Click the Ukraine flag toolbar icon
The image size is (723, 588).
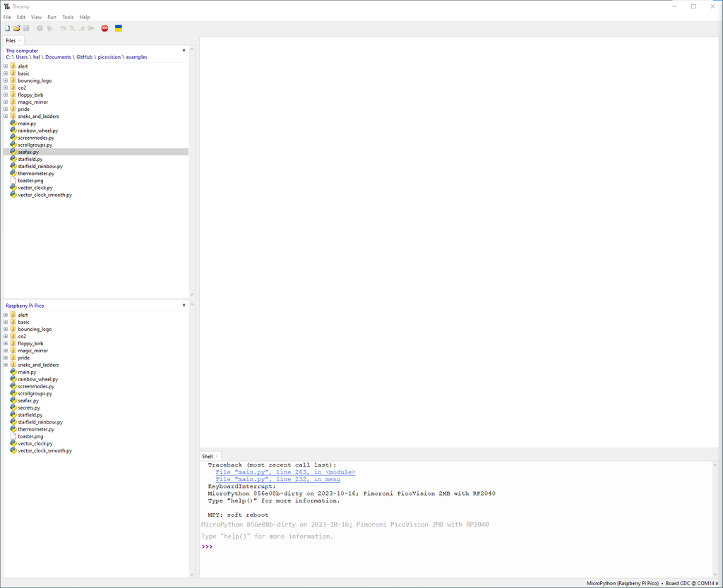(x=118, y=28)
